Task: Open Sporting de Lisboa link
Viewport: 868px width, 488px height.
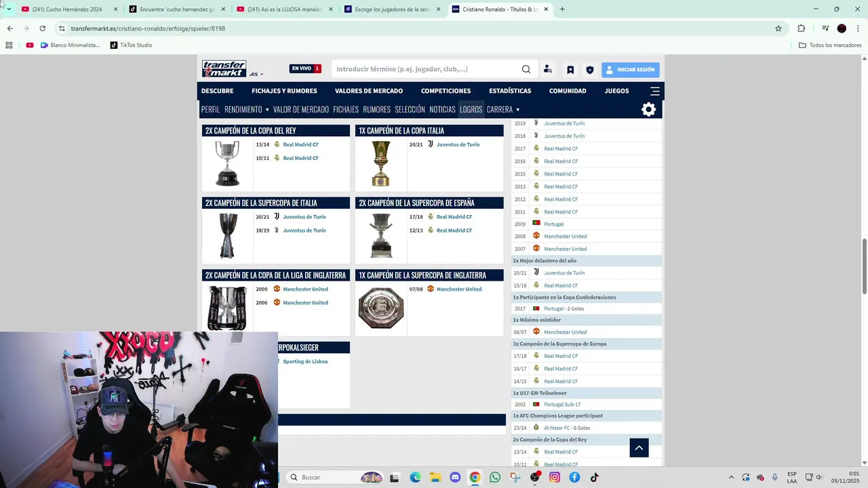Action: [x=305, y=362]
